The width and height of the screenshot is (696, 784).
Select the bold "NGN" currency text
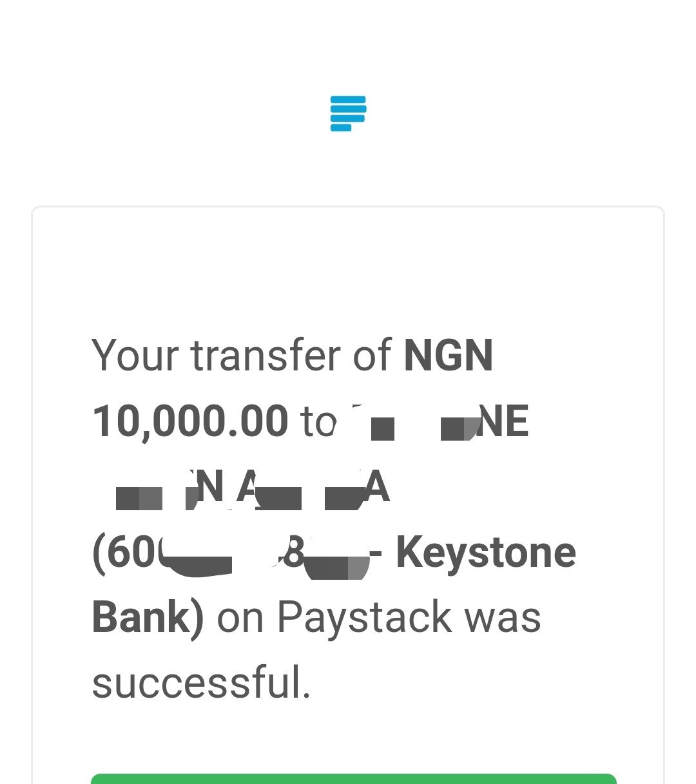449,355
